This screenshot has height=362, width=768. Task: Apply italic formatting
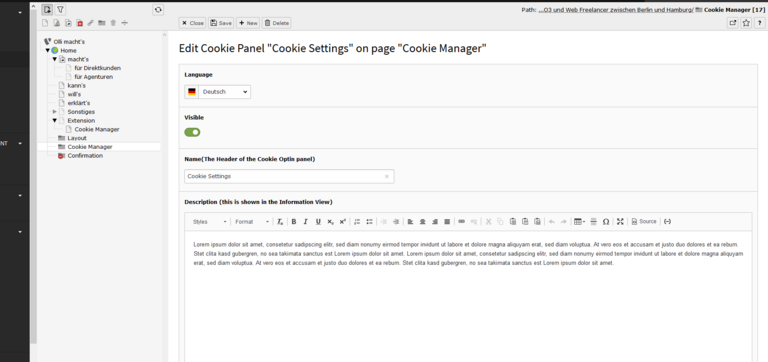tap(306, 221)
